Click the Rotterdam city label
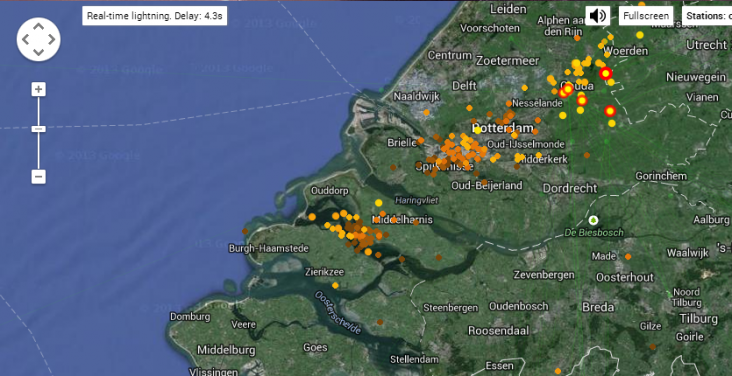This screenshot has height=376, width=732. [502, 128]
